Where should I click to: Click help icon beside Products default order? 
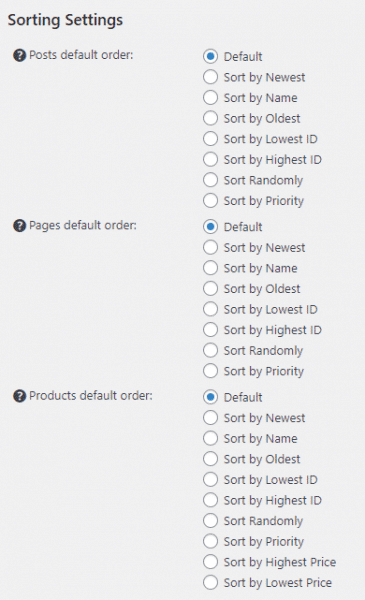20,396
